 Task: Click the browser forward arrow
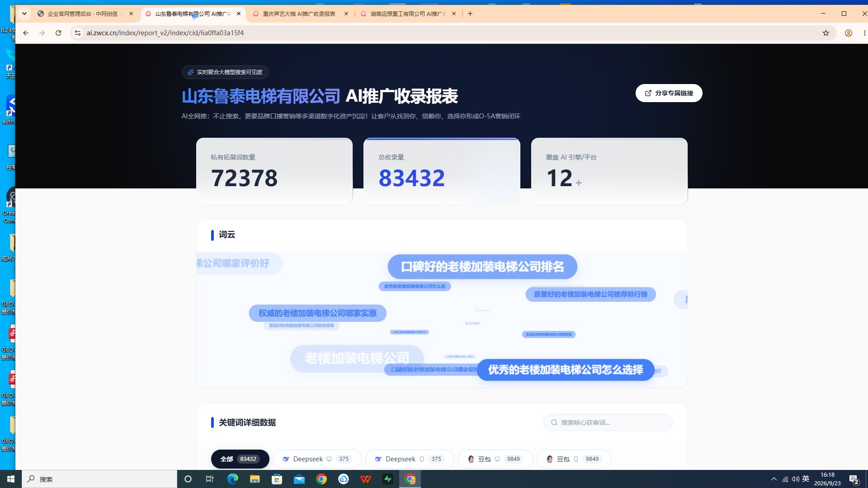(42, 33)
